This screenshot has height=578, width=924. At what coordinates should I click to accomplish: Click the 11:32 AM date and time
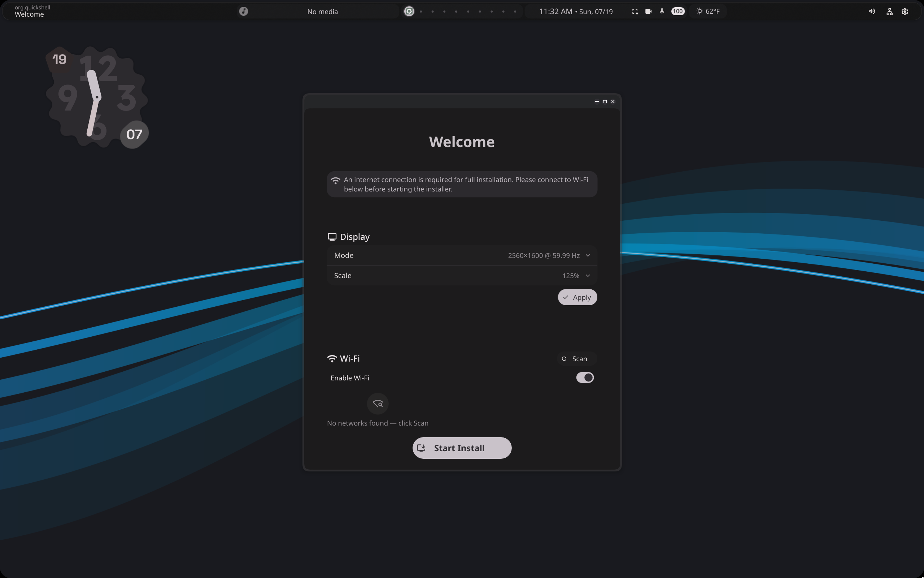[x=576, y=12]
